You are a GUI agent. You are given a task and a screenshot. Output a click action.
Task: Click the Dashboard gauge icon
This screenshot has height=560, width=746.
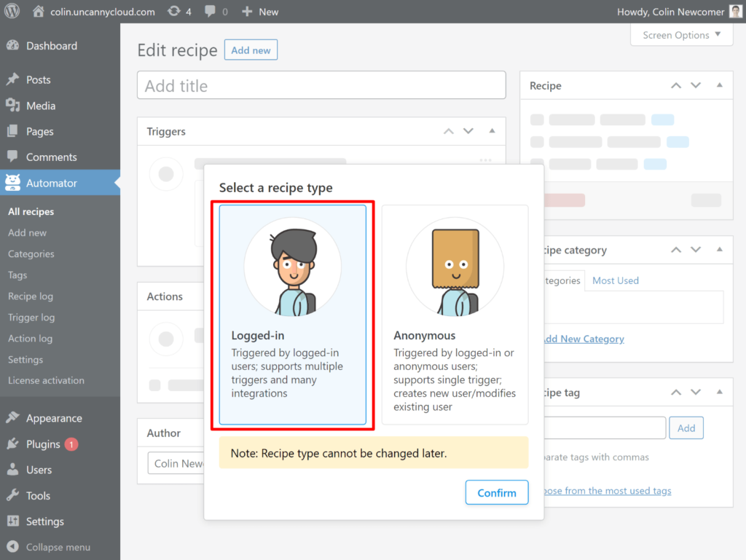point(13,46)
